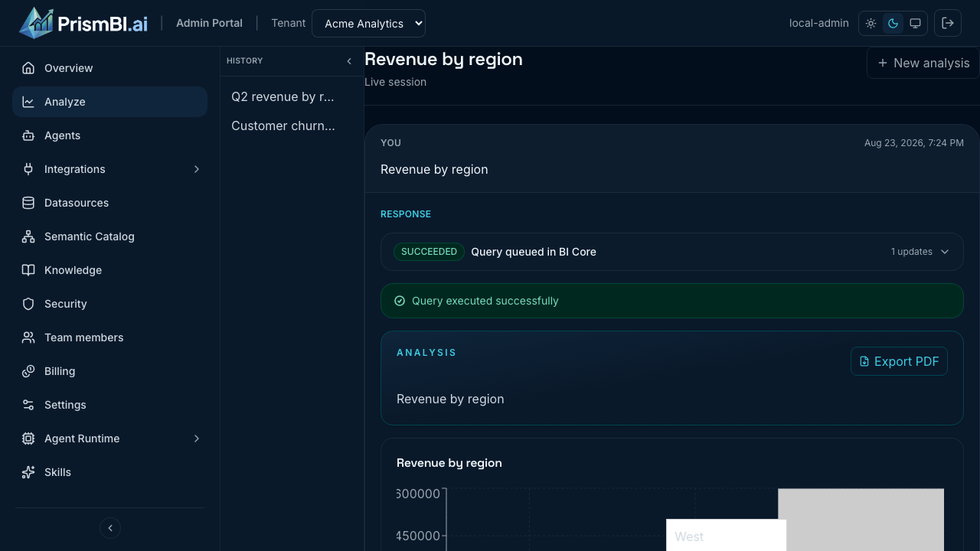Image resolution: width=980 pixels, height=551 pixels.
Task: Click the Agent Runtime chip icon
Action: [28, 439]
